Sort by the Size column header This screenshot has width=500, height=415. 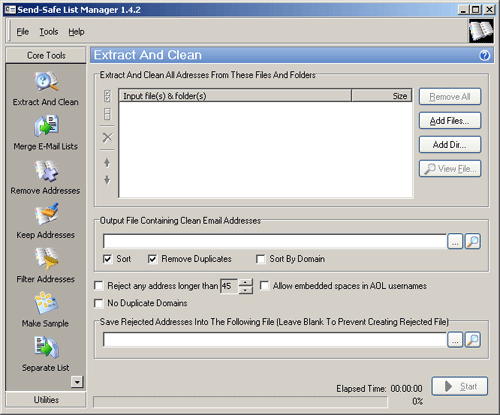point(382,96)
